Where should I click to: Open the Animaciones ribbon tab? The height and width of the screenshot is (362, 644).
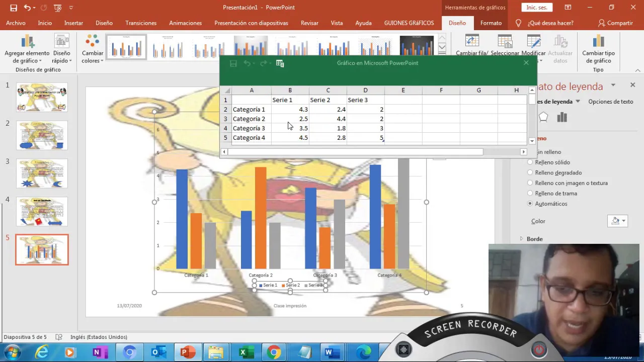[185, 23]
